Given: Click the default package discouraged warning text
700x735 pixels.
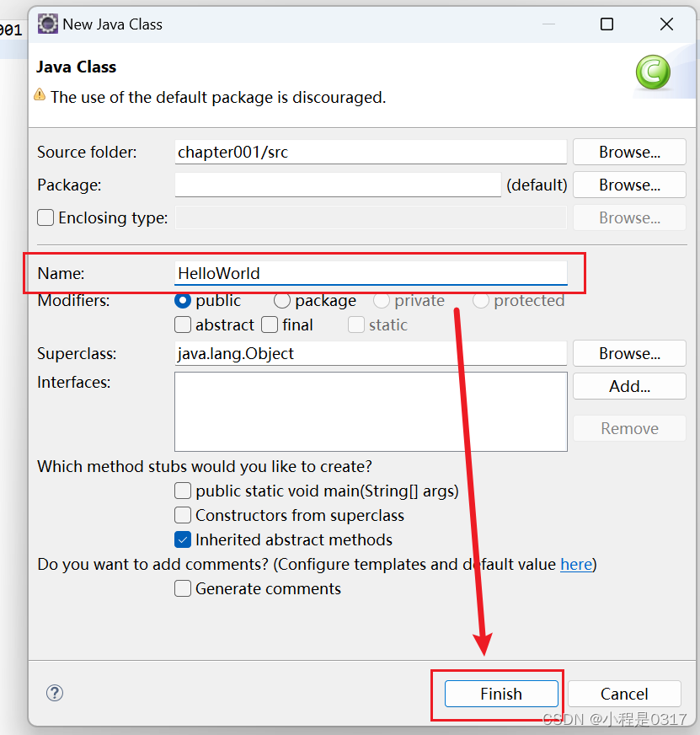Looking at the screenshot, I should pyautogui.click(x=218, y=98).
